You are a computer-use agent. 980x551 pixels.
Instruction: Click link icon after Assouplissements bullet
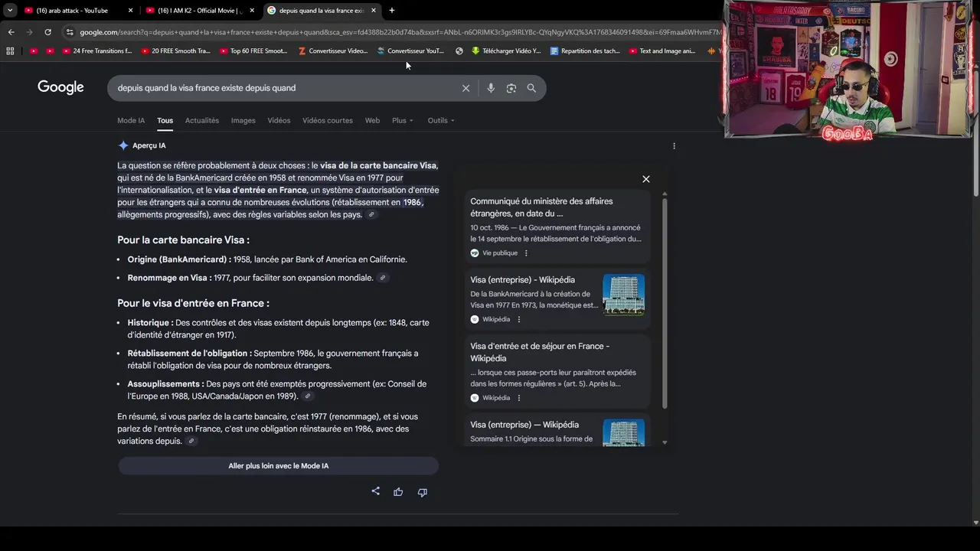click(308, 396)
